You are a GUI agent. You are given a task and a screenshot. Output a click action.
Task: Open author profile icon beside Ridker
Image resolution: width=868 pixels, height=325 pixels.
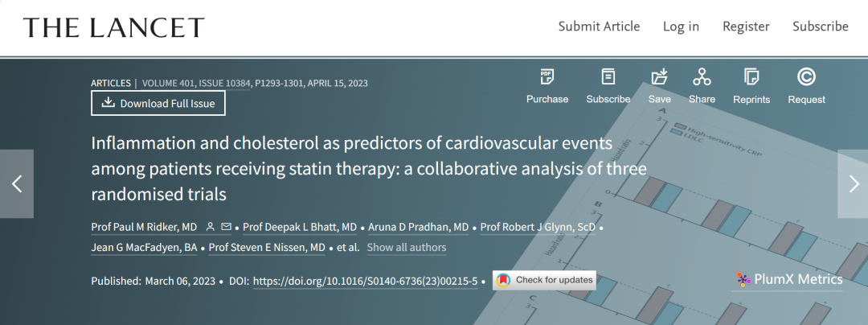(x=210, y=227)
